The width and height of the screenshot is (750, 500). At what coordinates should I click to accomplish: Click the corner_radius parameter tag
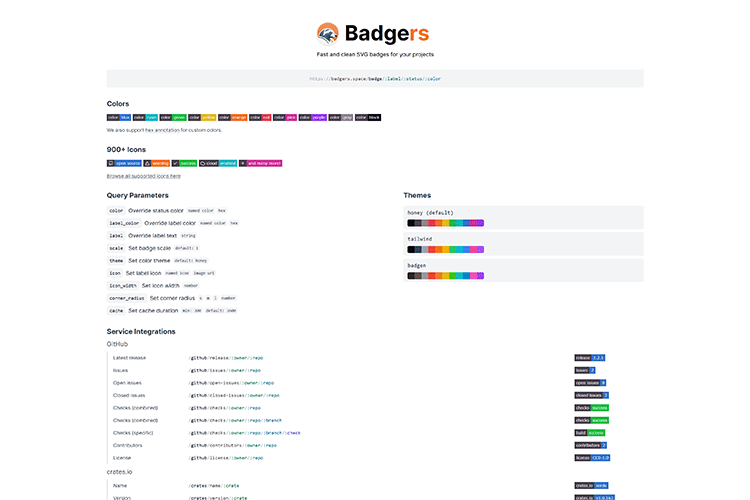[x=127, y=298]
